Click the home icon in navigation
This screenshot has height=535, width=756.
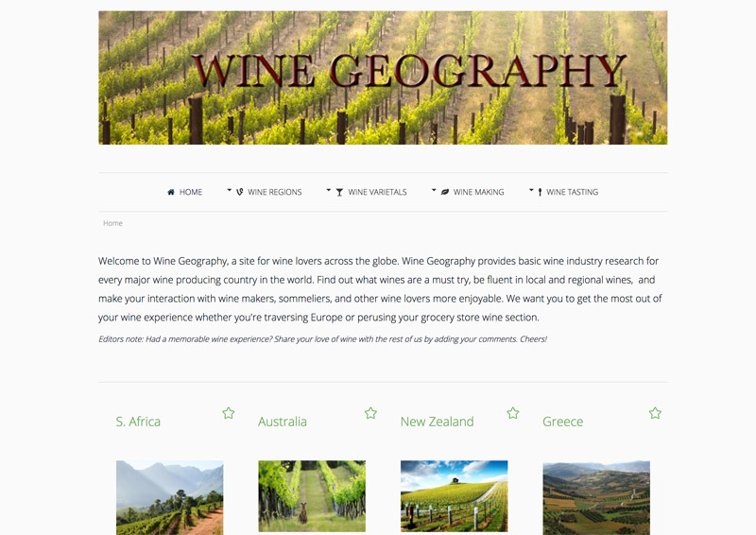tap(171, 192)
